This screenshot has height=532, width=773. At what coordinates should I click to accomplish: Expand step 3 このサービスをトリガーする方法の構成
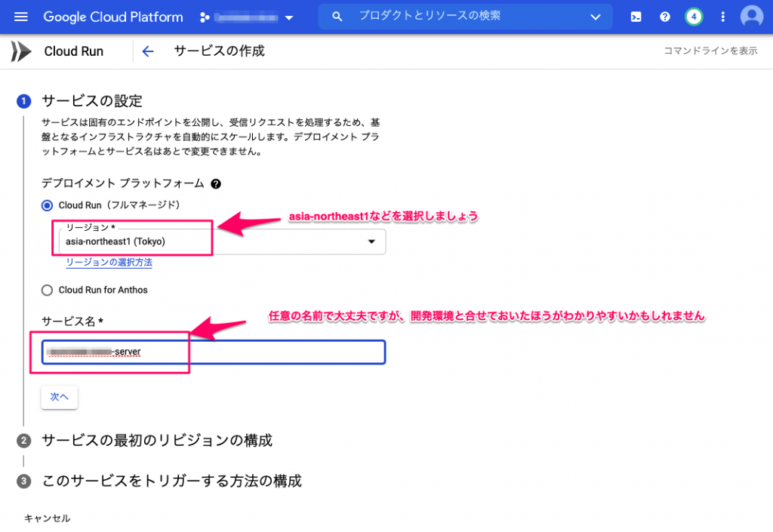[171, 481]
